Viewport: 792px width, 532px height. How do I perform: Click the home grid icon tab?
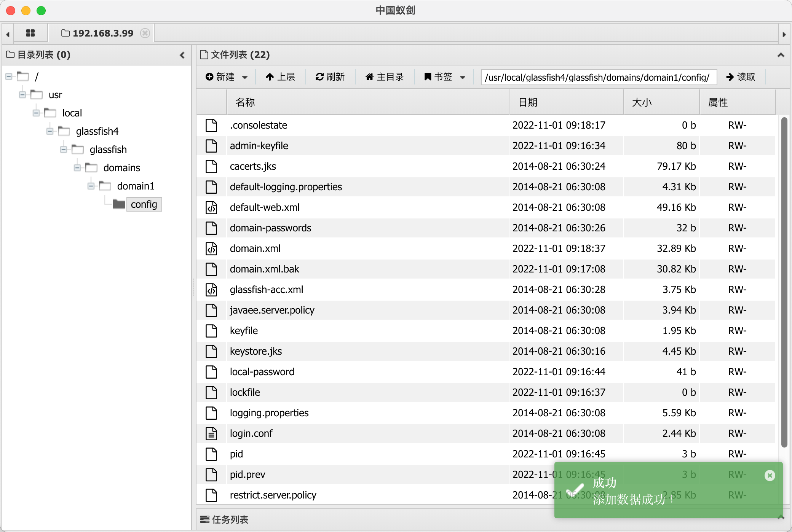30,33
